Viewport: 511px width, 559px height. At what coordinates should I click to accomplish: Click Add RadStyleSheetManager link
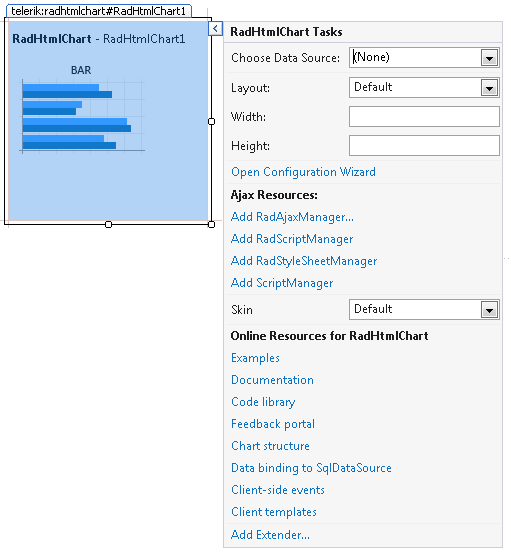[x=304, y=261]
